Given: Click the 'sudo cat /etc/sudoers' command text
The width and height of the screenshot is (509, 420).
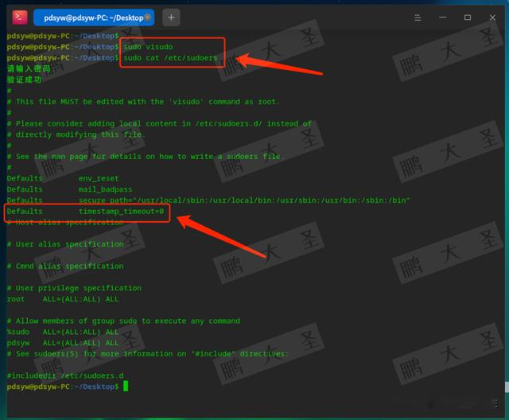Looking at the screenshot, I should (x=170, y=58).
